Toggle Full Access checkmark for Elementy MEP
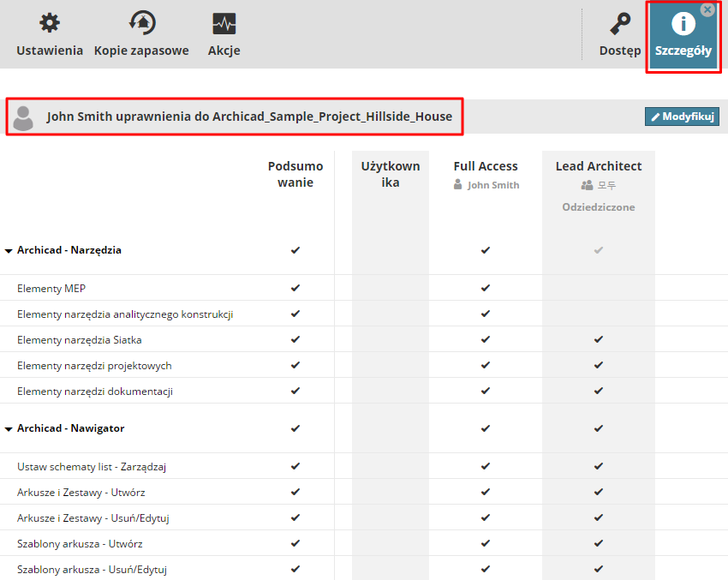This screenshot has height=580, width=728. (485, 288)
